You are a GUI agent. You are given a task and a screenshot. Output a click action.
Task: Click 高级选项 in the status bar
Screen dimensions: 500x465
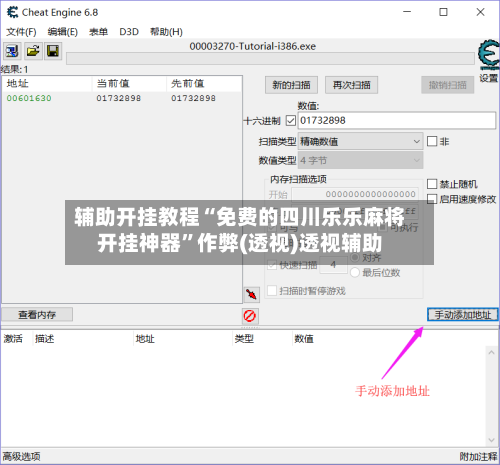(22, 456)
